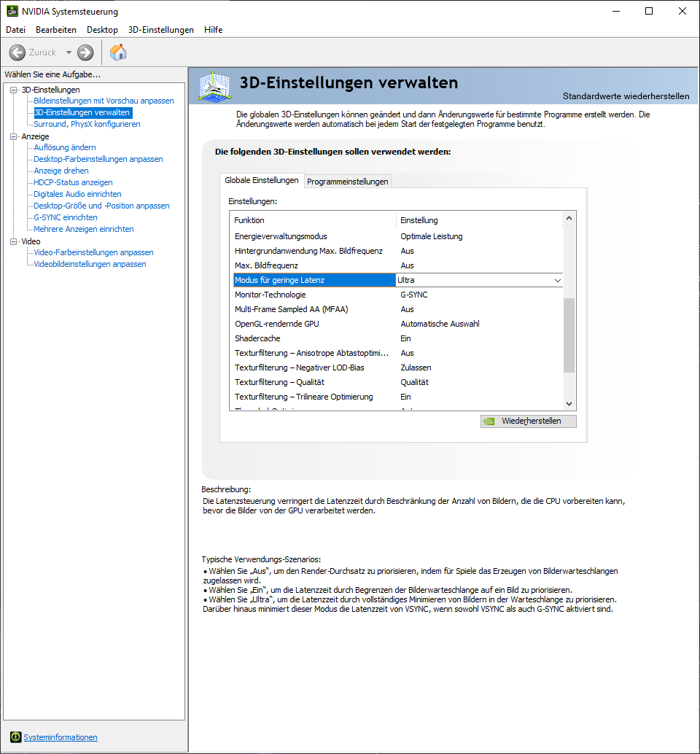Click the G-SYNC setting value
The height and width of the screenshot is (754, 700).
(414, 295)
